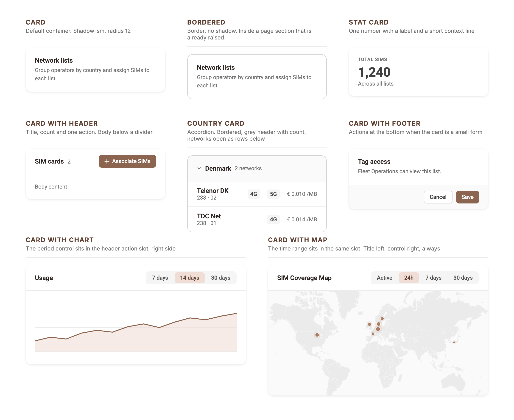Click the Japan map marker
Image resolution: width=514 pixels, height=420 pixels.
tap(454, 342)
